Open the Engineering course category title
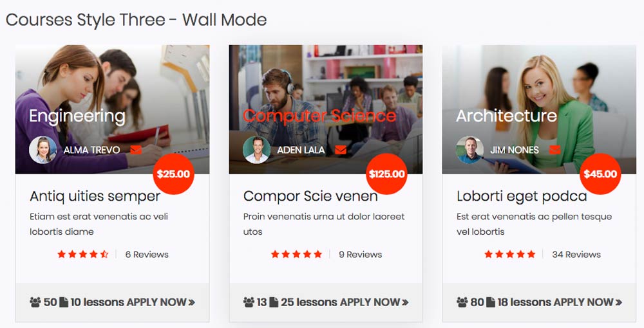Screen dimensions: 644x328 click(77, 116)
